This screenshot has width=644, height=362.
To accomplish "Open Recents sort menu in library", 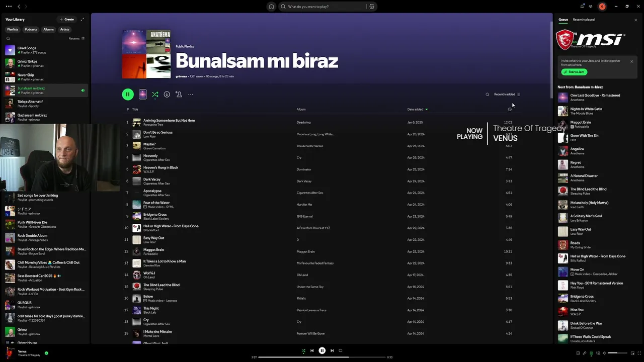I will tap(76, 38).
